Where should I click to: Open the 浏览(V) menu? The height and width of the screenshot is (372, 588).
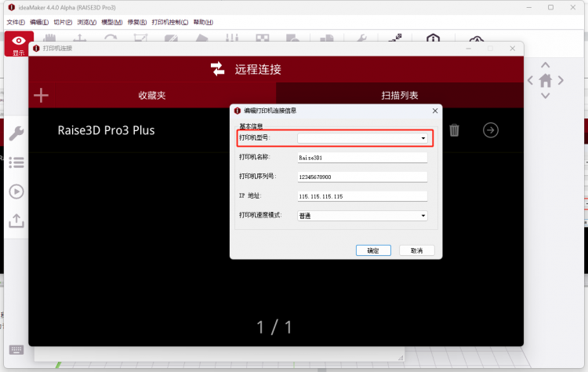[x=86, y=22]
